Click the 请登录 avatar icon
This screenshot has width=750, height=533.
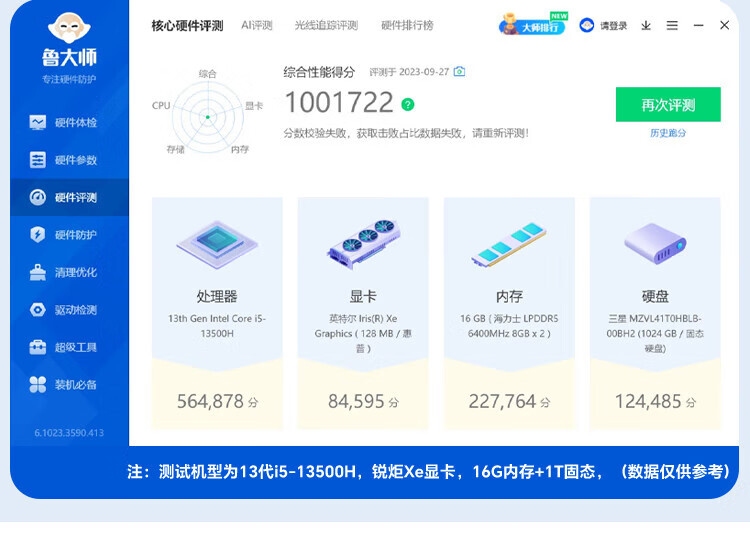pyautogui.click(x=586, y=25)
